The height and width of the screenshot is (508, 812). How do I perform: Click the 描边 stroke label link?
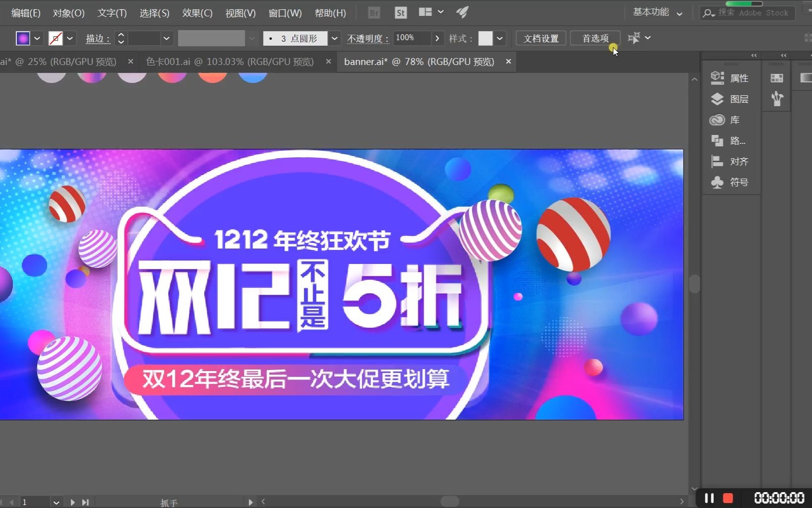tap(98, 38)
